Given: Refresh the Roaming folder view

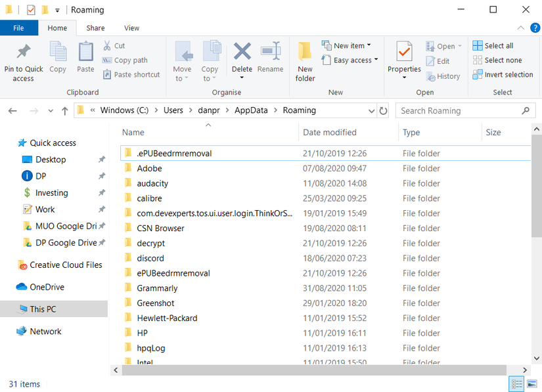Looking at the screenshot, I should tap(383, 110).
